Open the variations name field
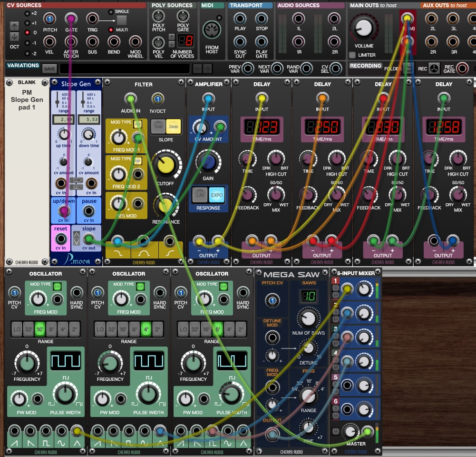 (124, 69)
